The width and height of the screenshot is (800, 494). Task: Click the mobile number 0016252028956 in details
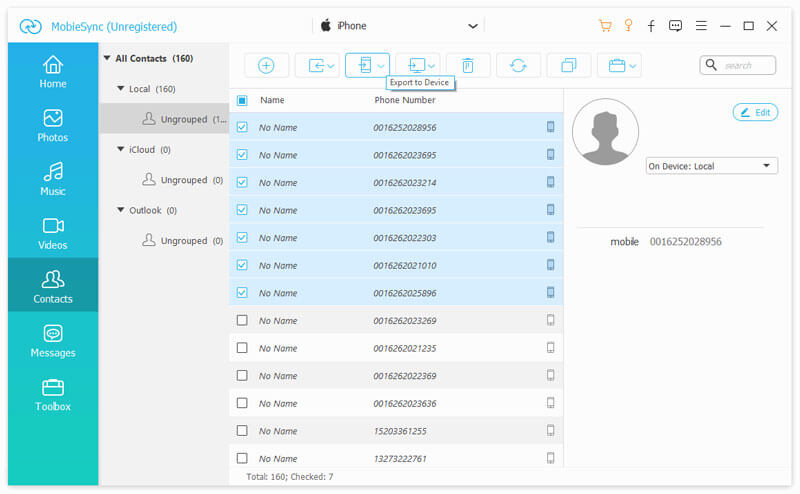click(685, 241)
